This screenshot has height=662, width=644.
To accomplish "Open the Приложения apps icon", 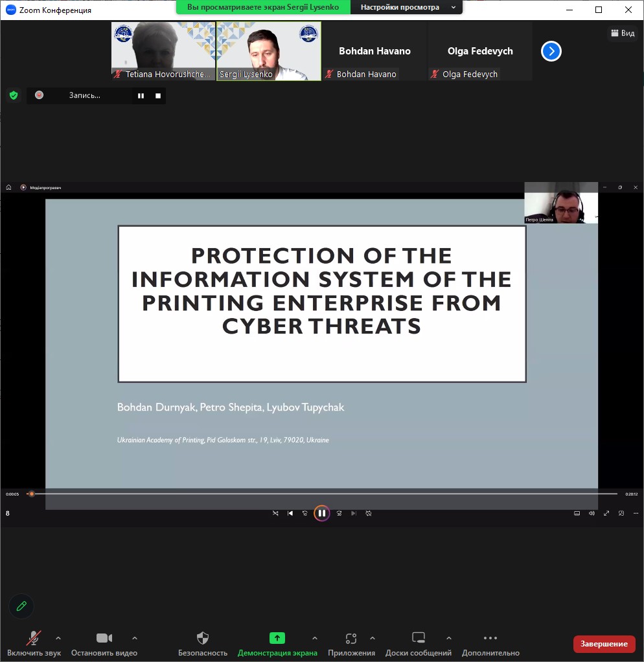I will tap(351, 639).
